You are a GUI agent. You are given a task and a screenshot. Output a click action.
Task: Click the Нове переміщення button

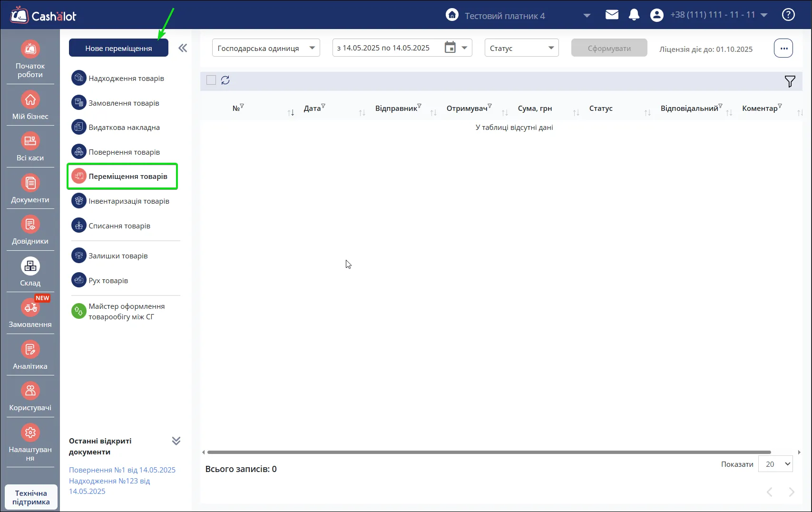tap(118, 48)
